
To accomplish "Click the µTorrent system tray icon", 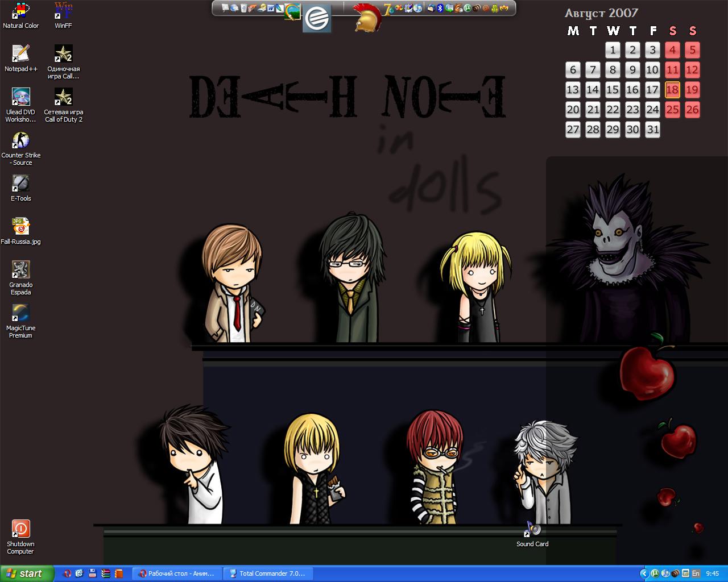I will tap(655, 573).
